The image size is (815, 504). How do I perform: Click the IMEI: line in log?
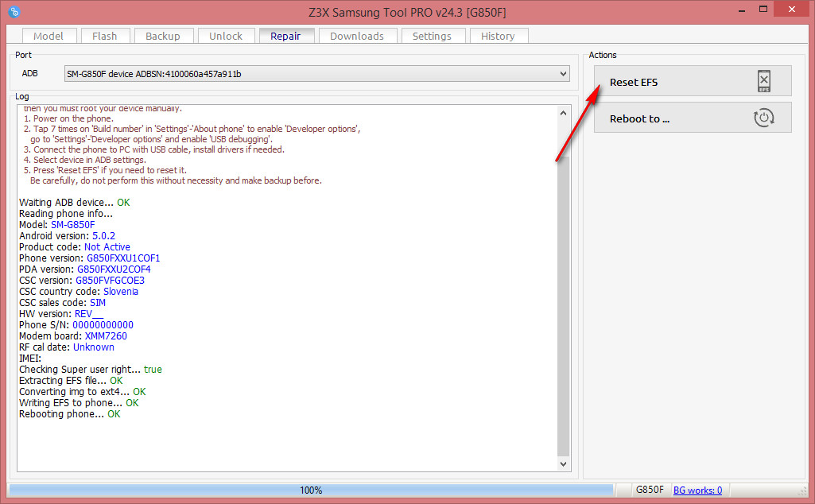coord(30,358)
